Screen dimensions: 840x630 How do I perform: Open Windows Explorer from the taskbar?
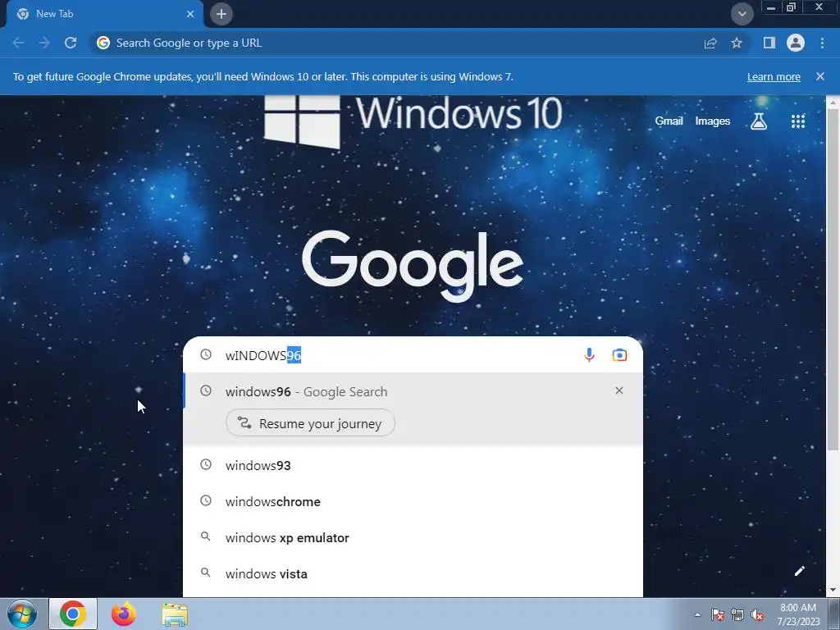coord(175,614)
